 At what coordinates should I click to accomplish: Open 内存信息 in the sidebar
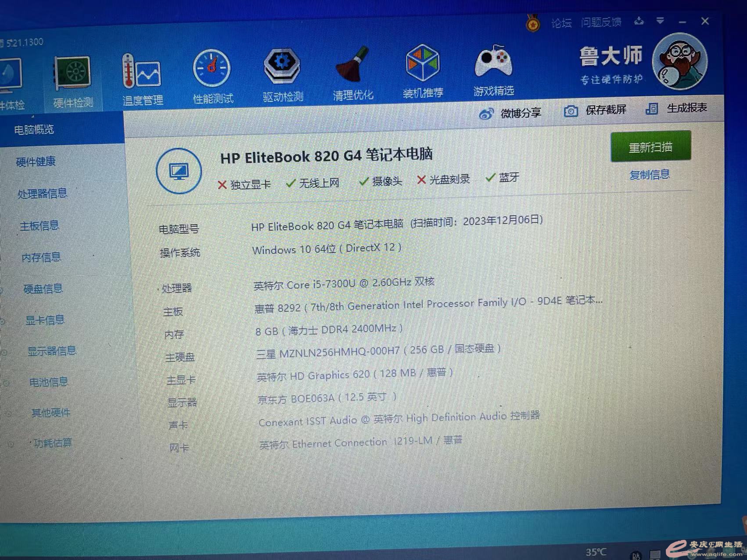(41, 257)
